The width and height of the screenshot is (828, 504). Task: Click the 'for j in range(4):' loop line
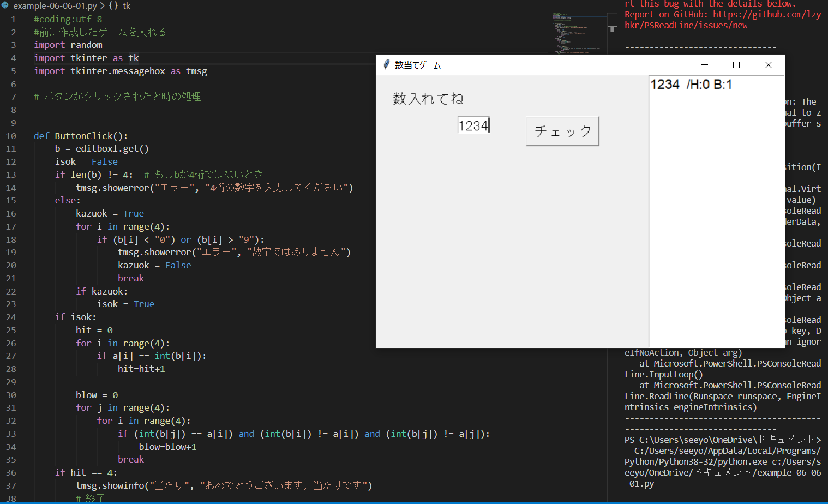(123, 407)
